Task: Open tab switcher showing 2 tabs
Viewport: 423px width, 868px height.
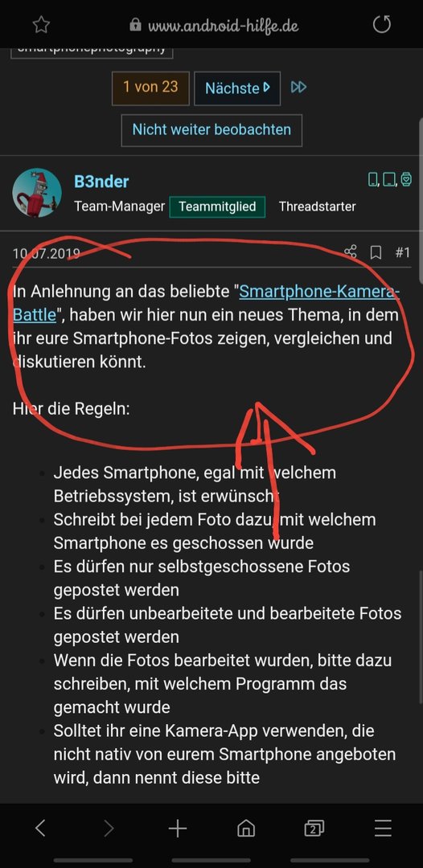Action: pos(314,829)
